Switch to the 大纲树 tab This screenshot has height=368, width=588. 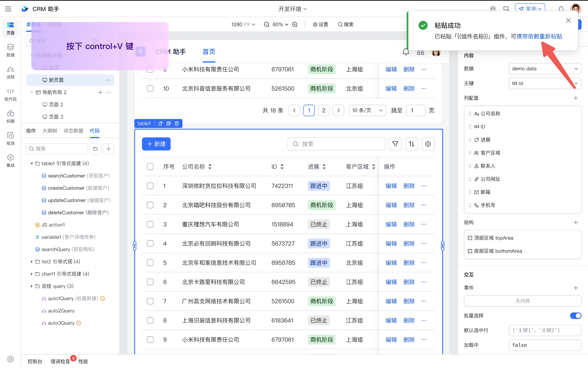[49, 131]
